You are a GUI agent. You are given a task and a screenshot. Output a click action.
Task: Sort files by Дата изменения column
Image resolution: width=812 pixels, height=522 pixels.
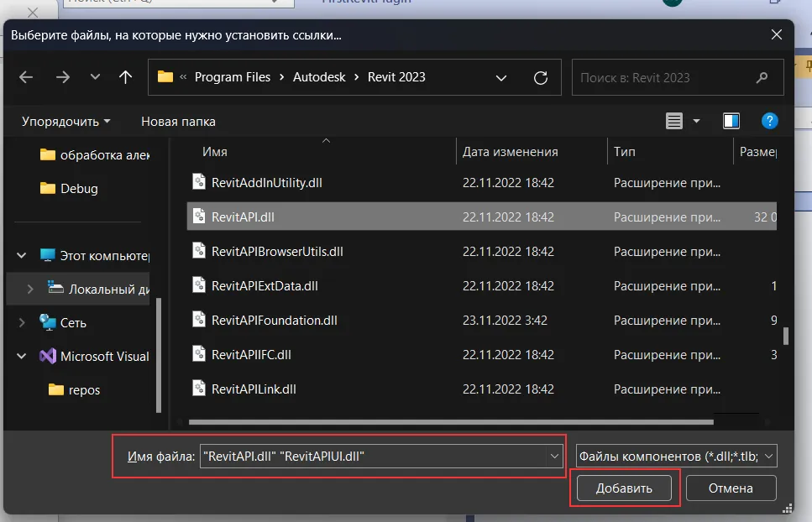pos(510,152)
